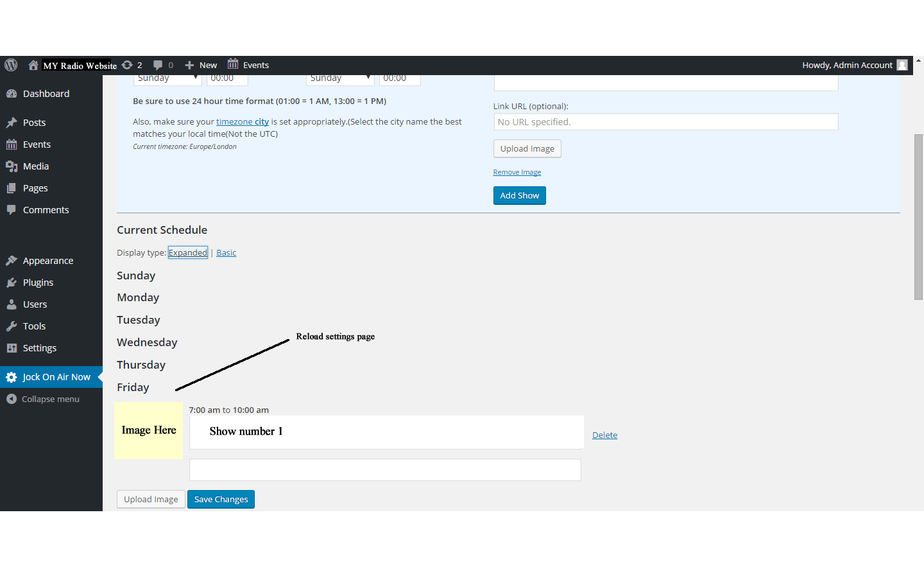The image size is (924, 578).
Task: Click the Plugins plug icon
Action: [12, 283]
